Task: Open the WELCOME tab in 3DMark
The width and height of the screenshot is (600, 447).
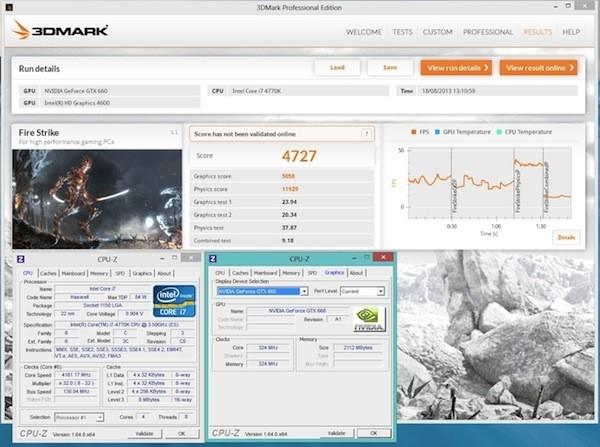Action: 364,32
